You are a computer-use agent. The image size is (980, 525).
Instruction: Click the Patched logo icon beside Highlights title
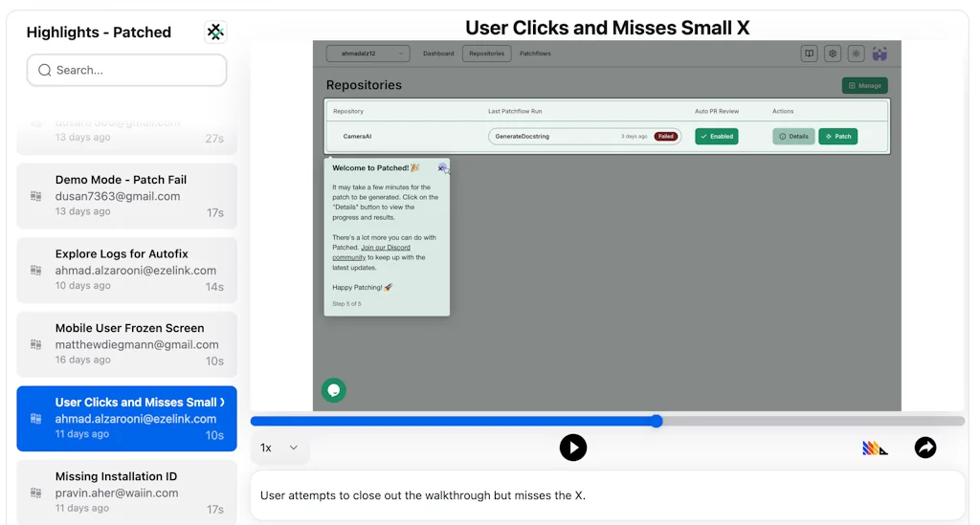click(215, 33)
